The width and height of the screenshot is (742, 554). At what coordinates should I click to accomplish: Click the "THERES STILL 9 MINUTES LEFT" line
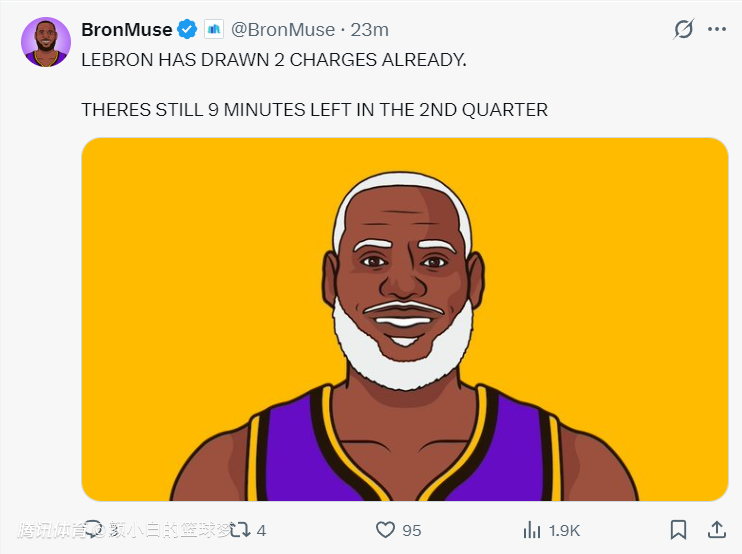pos(314,109)
